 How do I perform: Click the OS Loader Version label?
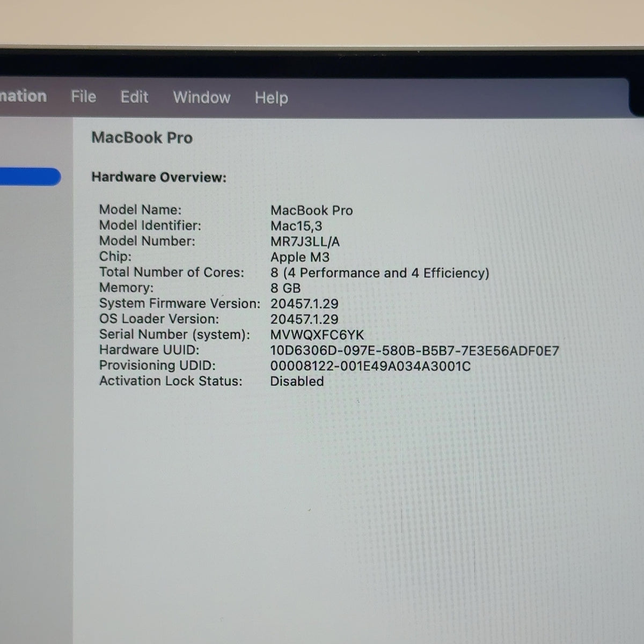(x=159, y=319)
